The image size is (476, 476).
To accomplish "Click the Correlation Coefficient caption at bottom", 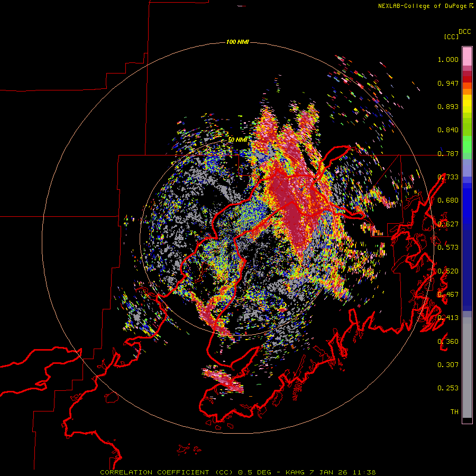I will [238, 472].
